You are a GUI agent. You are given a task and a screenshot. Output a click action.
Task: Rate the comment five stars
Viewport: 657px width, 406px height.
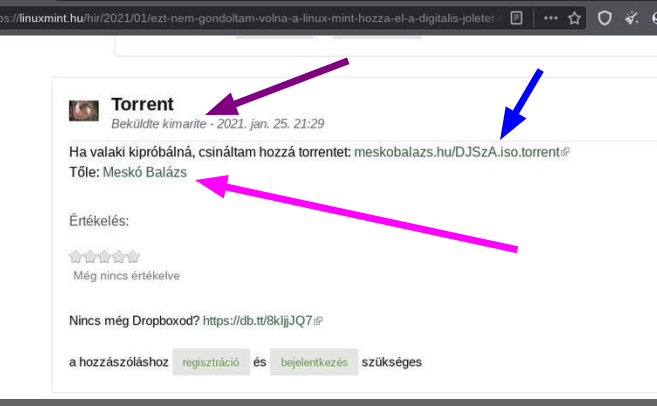click(x=133, y=257)
